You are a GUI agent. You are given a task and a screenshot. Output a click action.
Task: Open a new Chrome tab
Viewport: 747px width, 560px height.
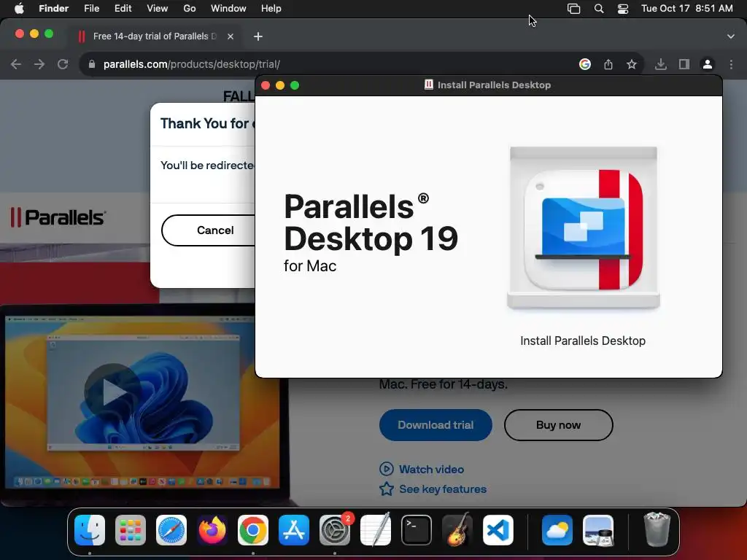pos(258,36)
